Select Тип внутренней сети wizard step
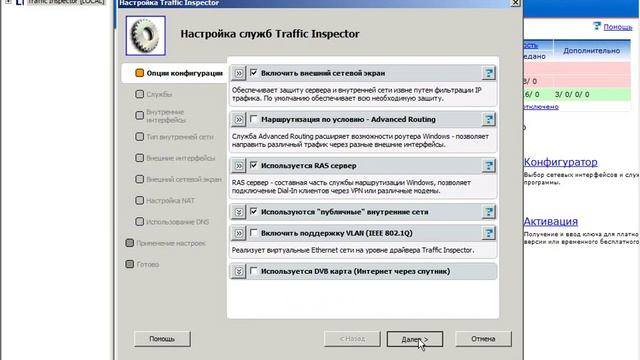This screenshot has height=360, width=640. point(180,137)
